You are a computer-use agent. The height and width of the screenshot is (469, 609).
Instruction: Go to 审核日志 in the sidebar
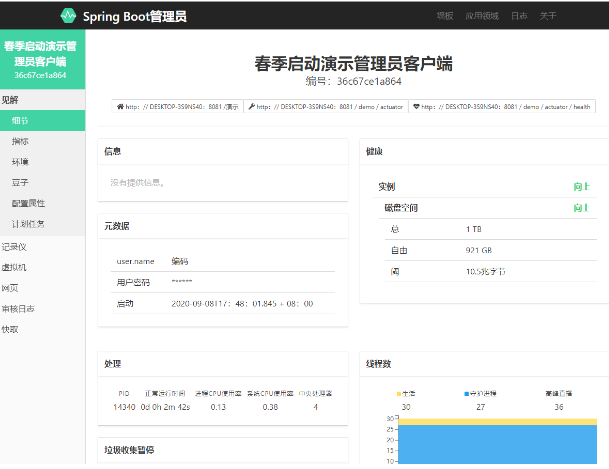pos(17,308)
